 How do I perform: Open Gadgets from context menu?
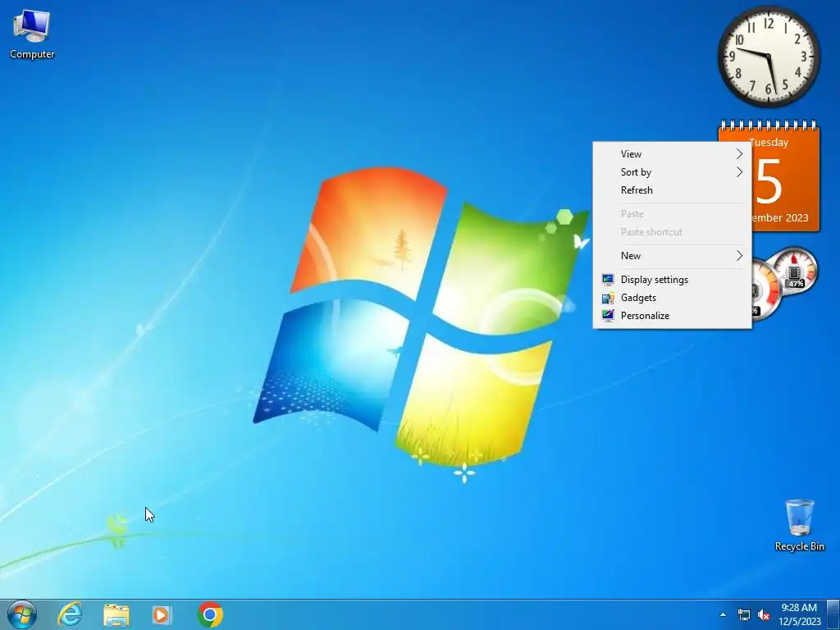[x=672, y=298]
